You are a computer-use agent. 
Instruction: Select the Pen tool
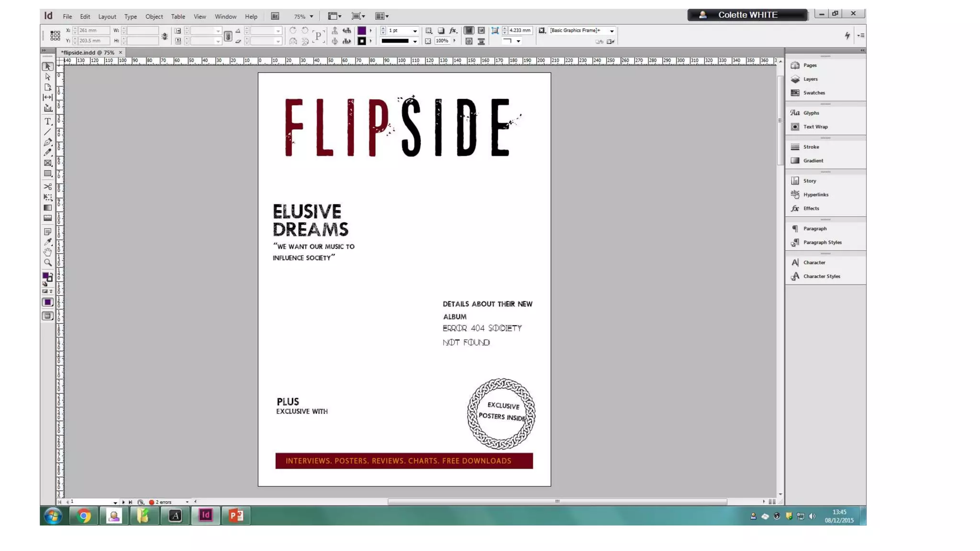48,142
